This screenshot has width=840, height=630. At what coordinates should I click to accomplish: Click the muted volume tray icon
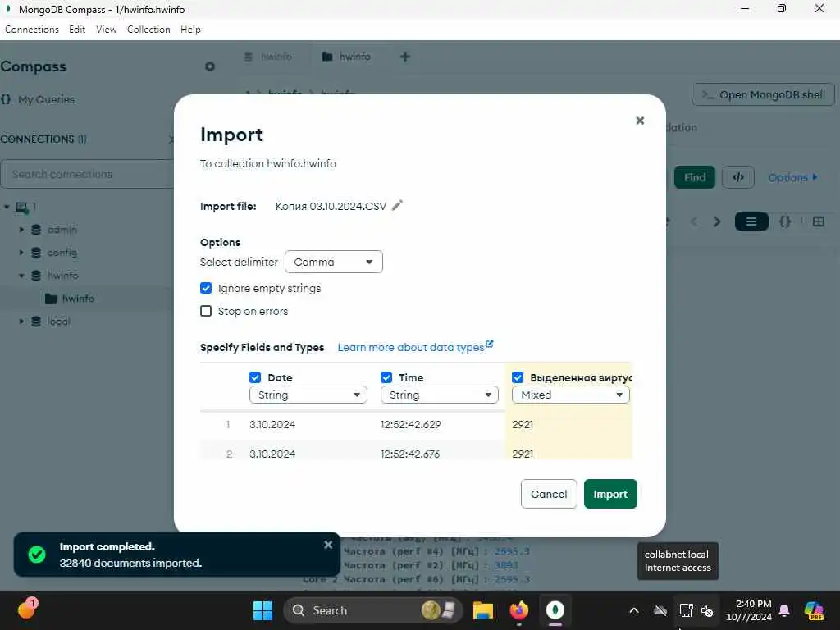click(707, 610)
